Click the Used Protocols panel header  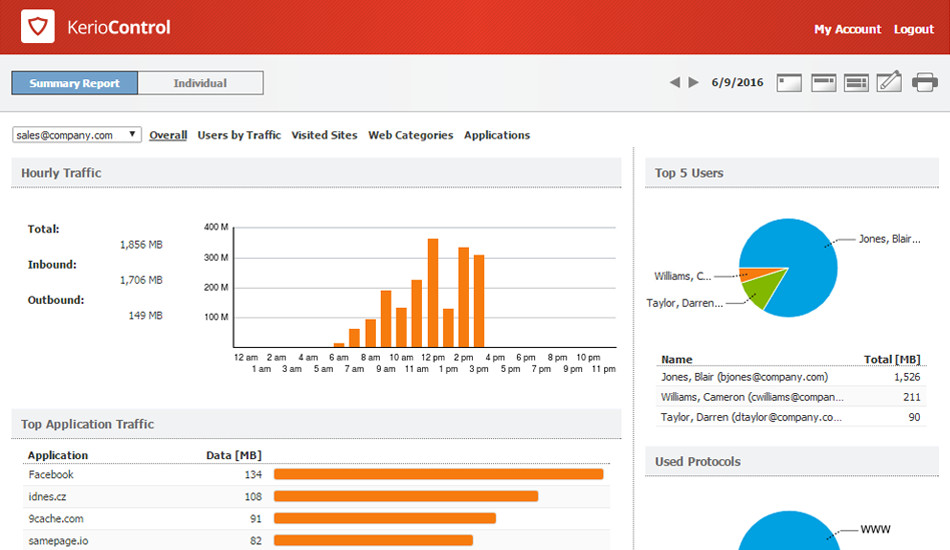coord(792,462)
